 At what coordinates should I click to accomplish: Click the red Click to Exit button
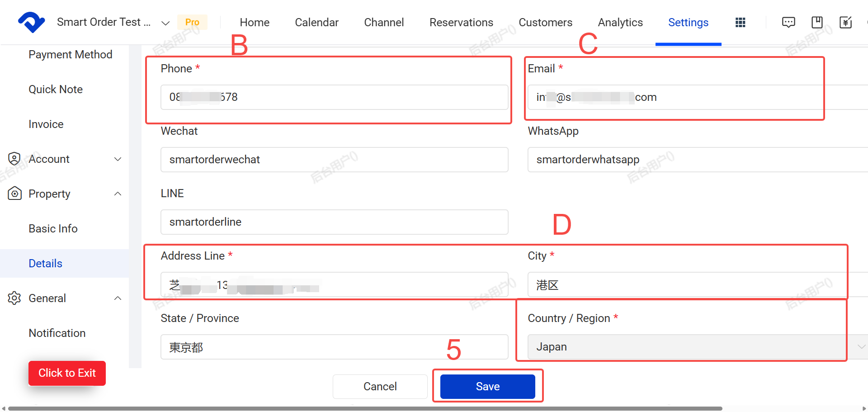[x=67, y=373]
